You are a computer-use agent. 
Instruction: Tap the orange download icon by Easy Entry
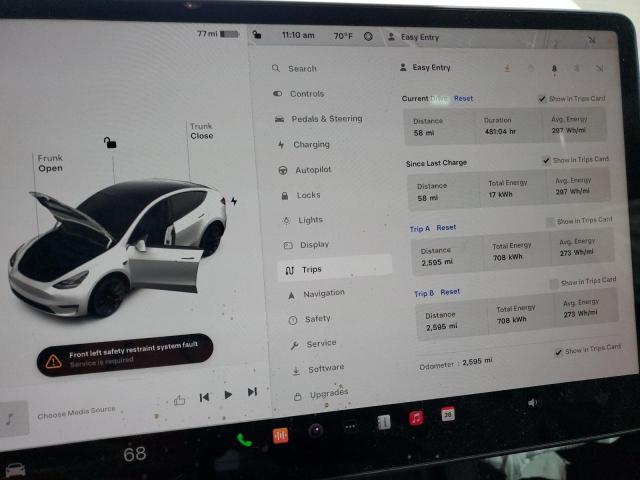507,68
